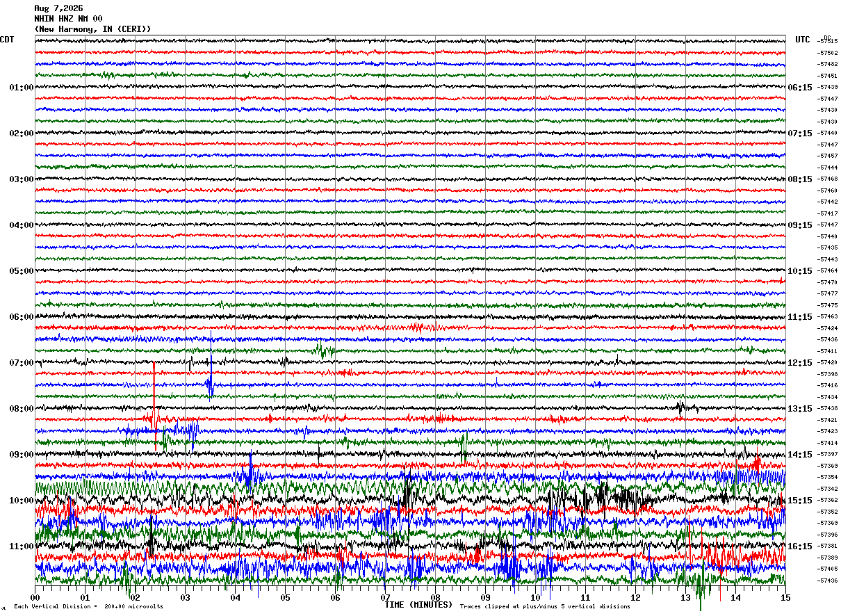Screen dimensions: 841x616
Task: Click the DC offset value '-57398'
Action: pyautogui.click(x=828, y=374)
